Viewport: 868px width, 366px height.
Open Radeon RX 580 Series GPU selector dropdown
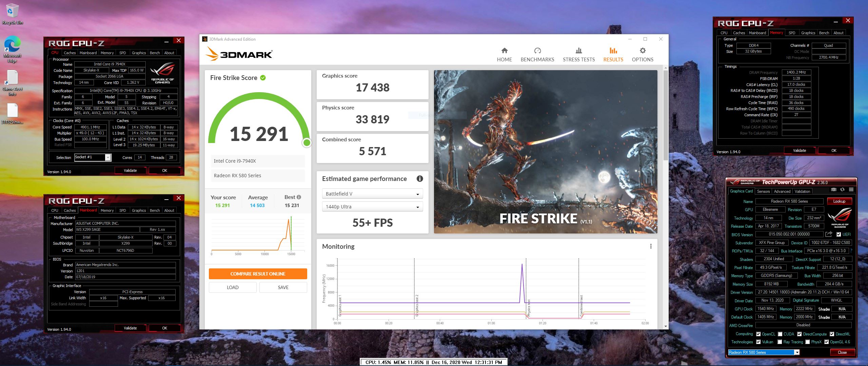click(764, 352)
